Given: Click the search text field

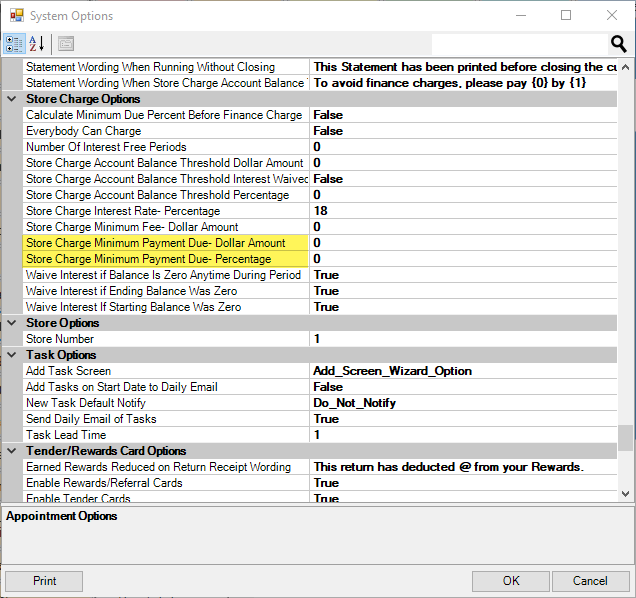Looking at the screenshot, I should click(518, 44).
